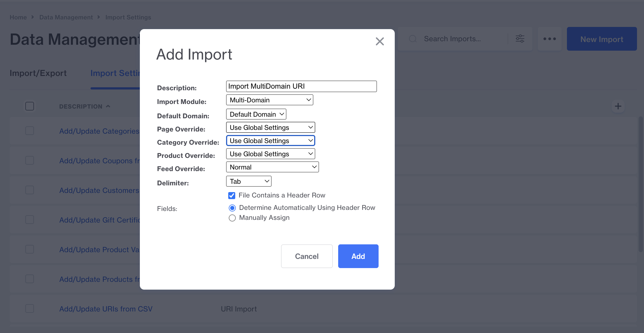Check the Add/Update Products row checkbox
644x333 pixels.
click(30, 279)
